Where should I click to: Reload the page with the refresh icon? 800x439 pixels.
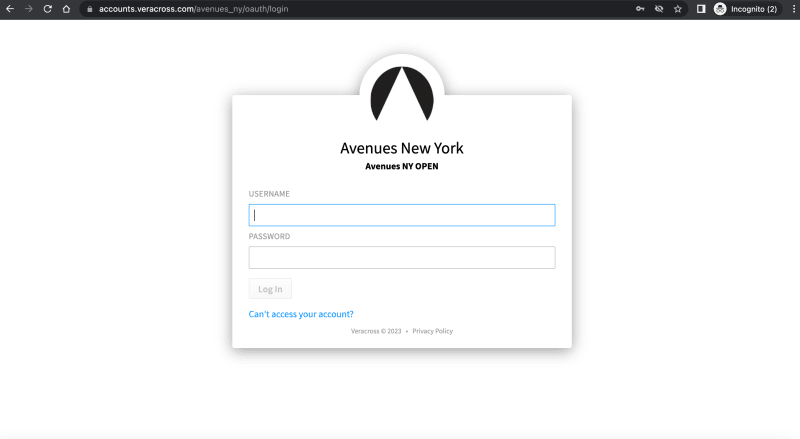pyautogui.click(x=47, y=9)
